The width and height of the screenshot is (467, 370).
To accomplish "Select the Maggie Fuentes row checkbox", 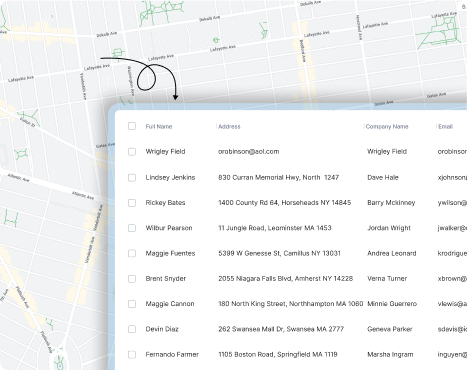I will (x=132, y=253).
